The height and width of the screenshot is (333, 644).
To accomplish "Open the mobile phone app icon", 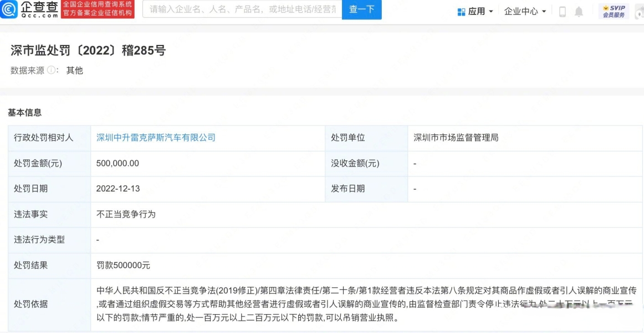I will 562,12.
